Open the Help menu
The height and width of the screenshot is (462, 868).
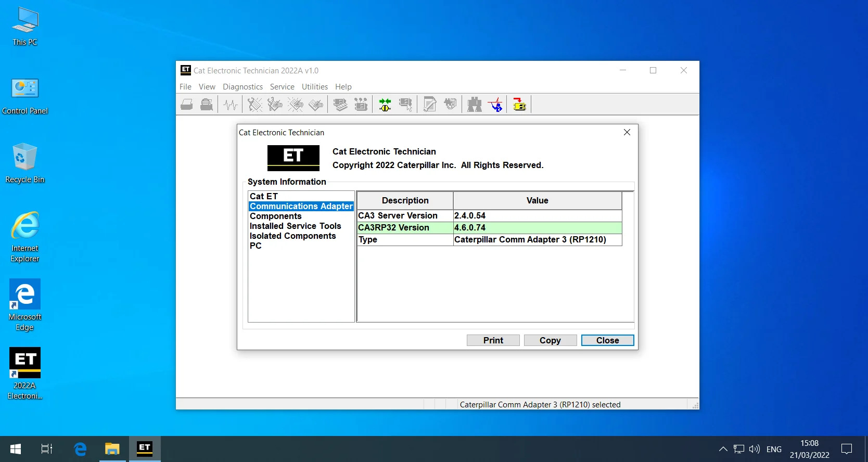tap(343, 87)
